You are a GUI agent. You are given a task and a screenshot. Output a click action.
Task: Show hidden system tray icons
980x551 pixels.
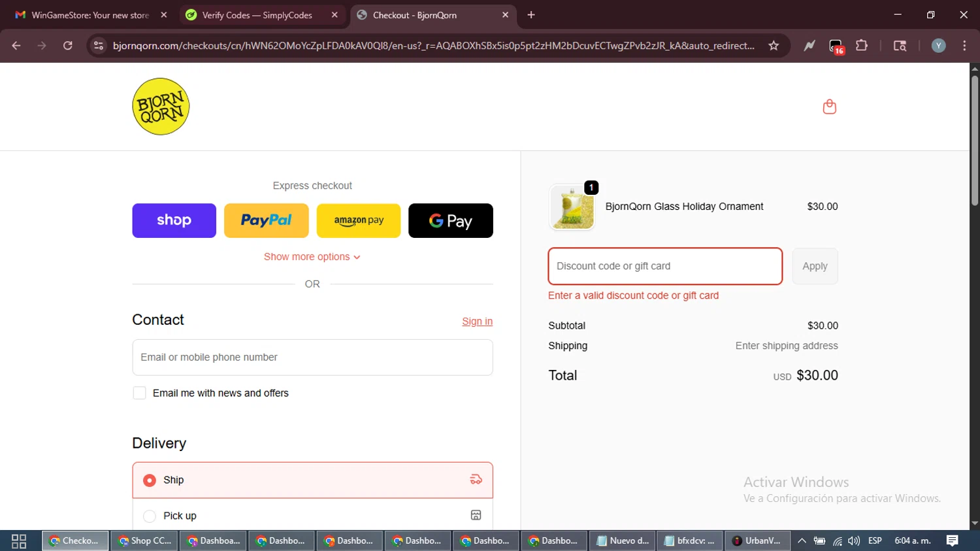click(x=802, y=541)
